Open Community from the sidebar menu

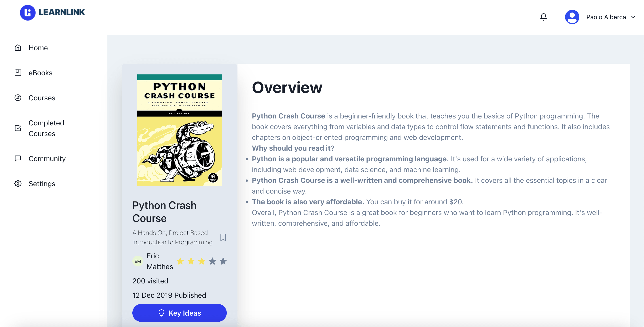[47, 159]
